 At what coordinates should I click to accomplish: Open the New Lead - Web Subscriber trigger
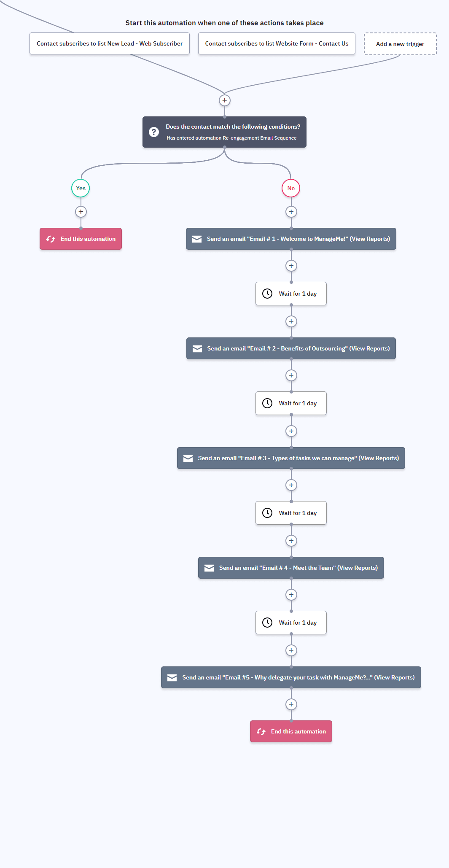110,44
